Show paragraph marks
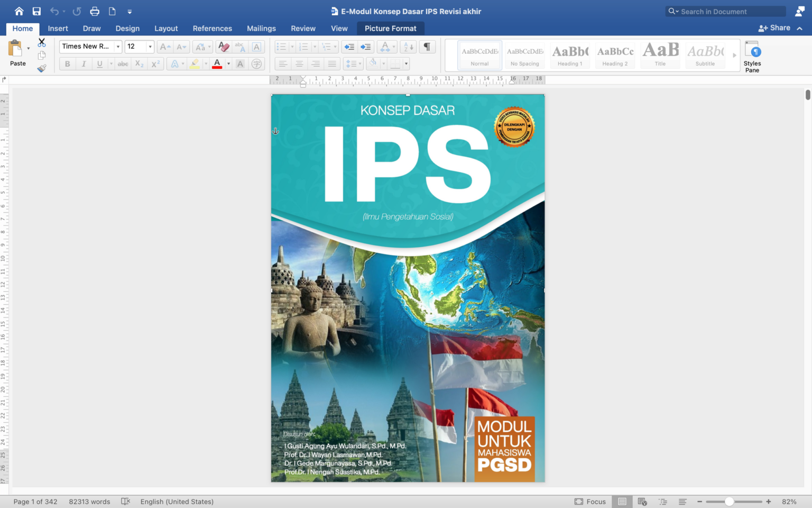 (427, 47)
